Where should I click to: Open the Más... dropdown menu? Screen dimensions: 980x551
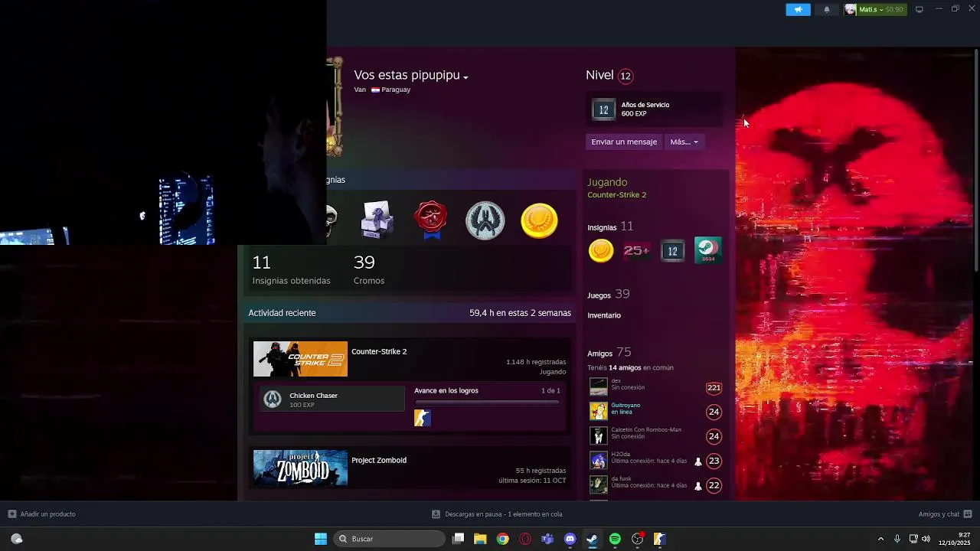(684, 142)
